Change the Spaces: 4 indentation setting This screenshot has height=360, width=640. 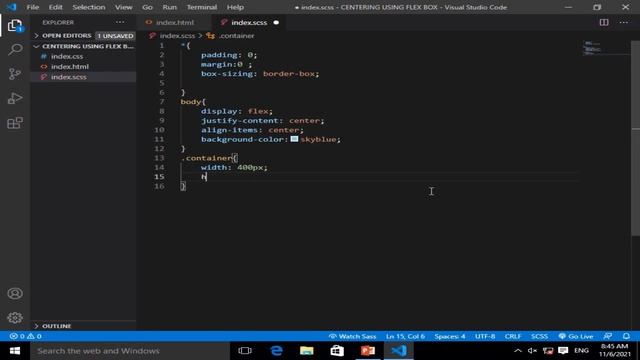(449, 336)
